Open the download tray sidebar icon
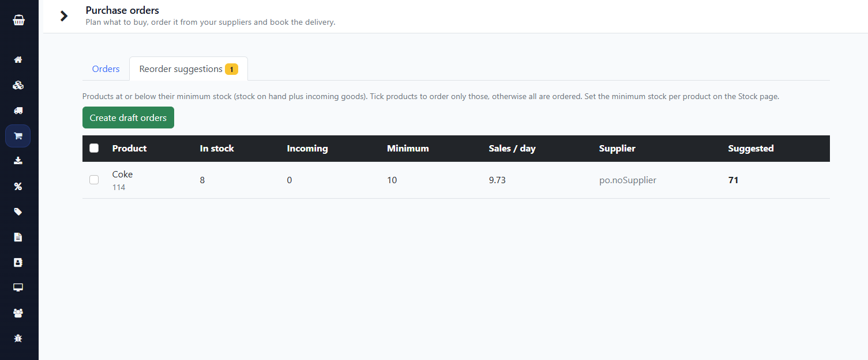 tap(18, 161)
